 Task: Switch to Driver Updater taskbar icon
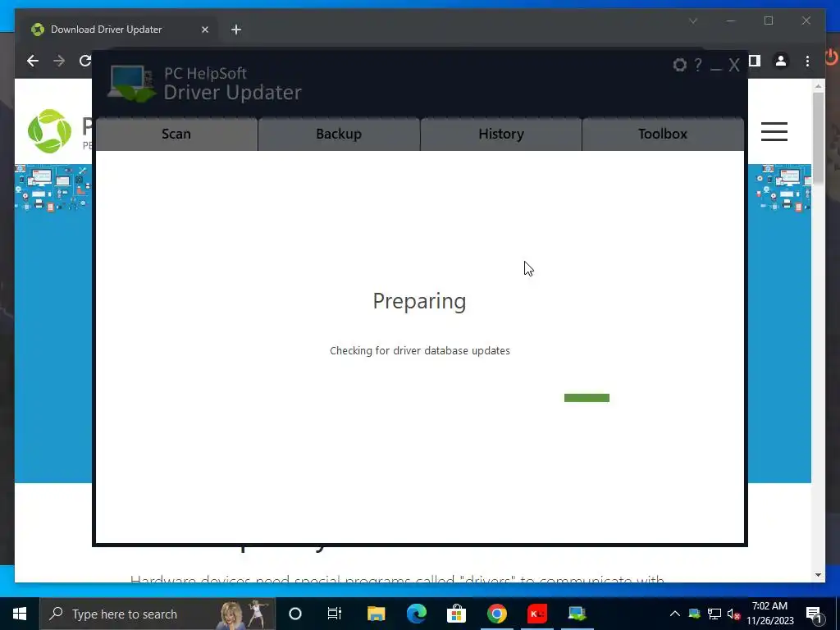(577, 614)
